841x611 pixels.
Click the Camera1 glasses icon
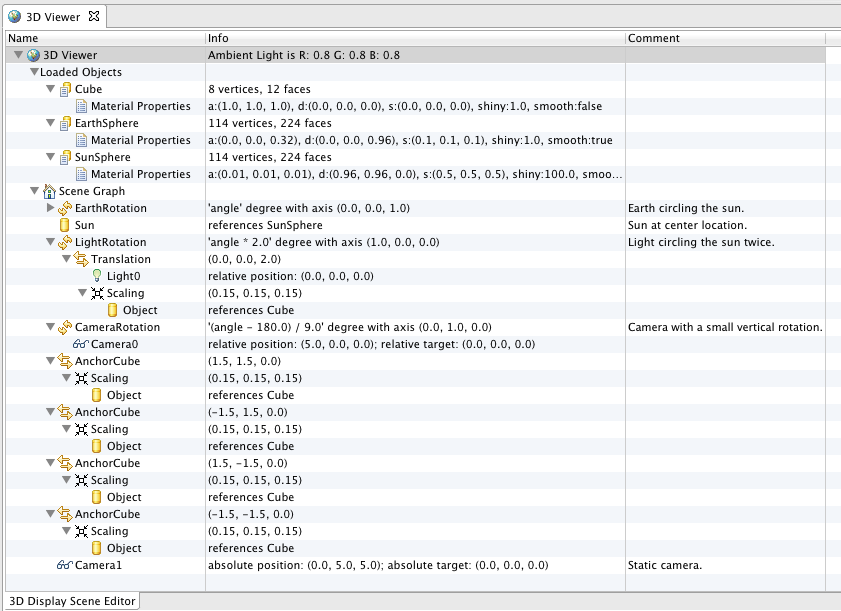coord(64,565)
